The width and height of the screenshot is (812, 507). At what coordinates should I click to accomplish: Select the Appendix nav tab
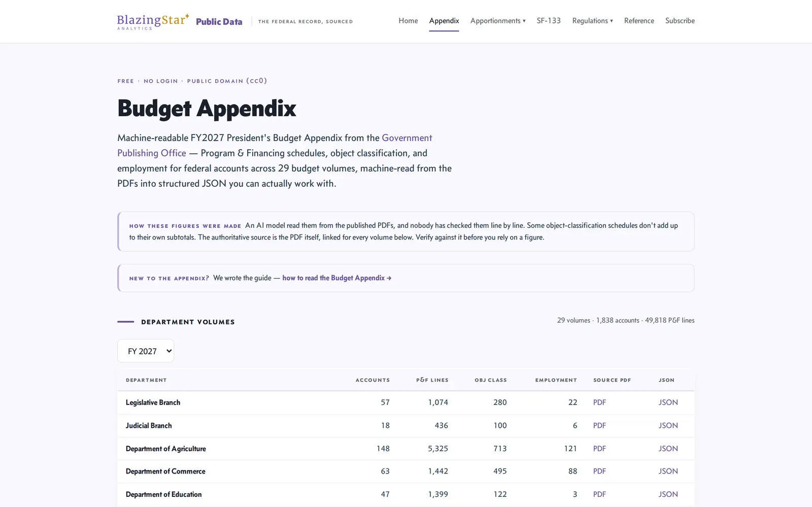[x=444, y=21]
